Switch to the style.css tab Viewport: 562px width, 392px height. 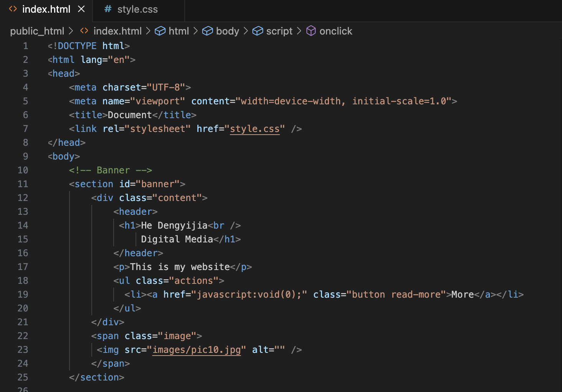137,9
